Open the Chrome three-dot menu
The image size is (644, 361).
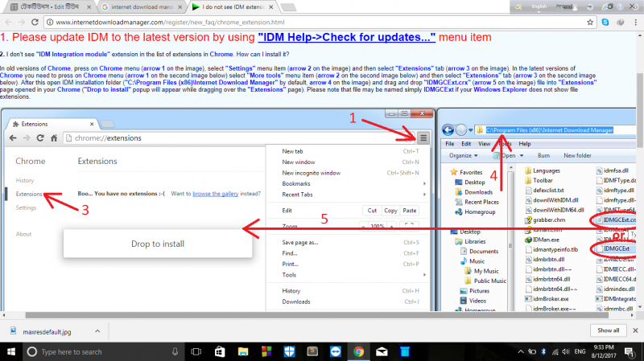pos(636,23)
